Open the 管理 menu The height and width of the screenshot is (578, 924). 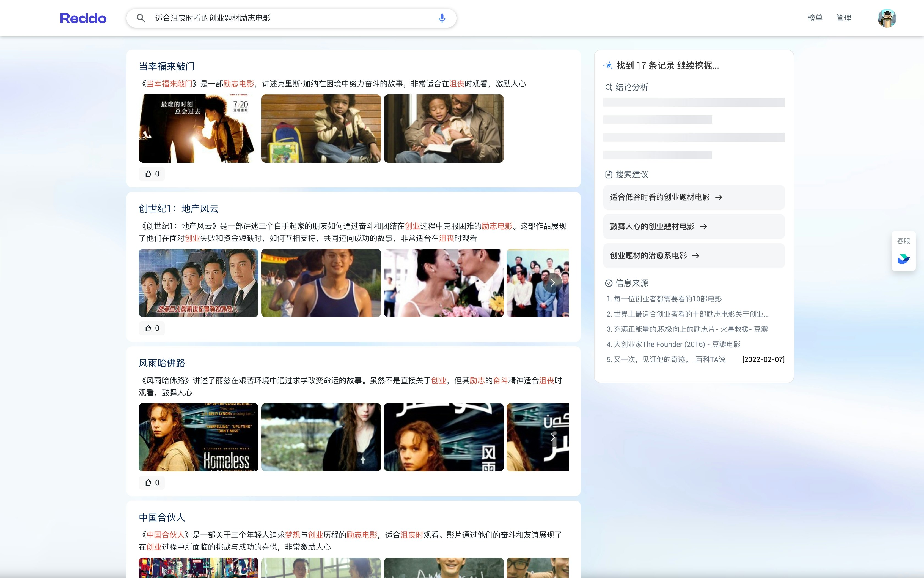(x=843, y=18)
